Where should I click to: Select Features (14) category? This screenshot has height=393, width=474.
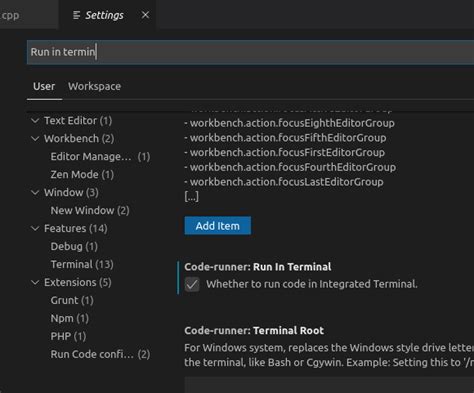76,229
